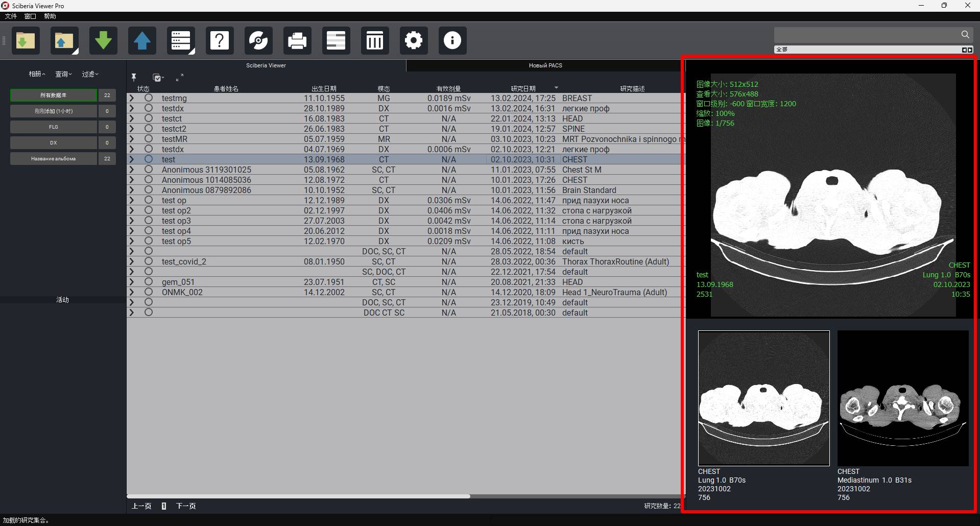Toggle the status circle for gem_051
Viewport: 980px width, 526px height.
pos(149,281)
